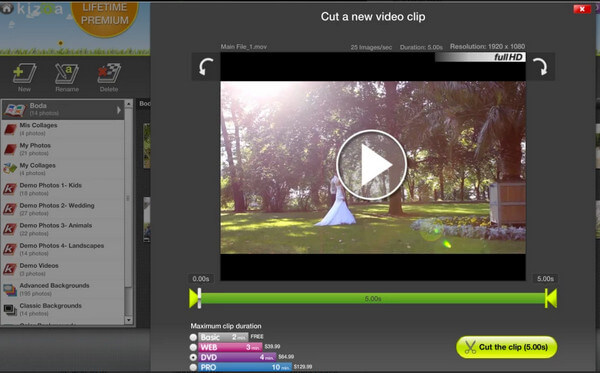
Task: Play the video preview
Action: pyautogui.click(x=372, y=165)
